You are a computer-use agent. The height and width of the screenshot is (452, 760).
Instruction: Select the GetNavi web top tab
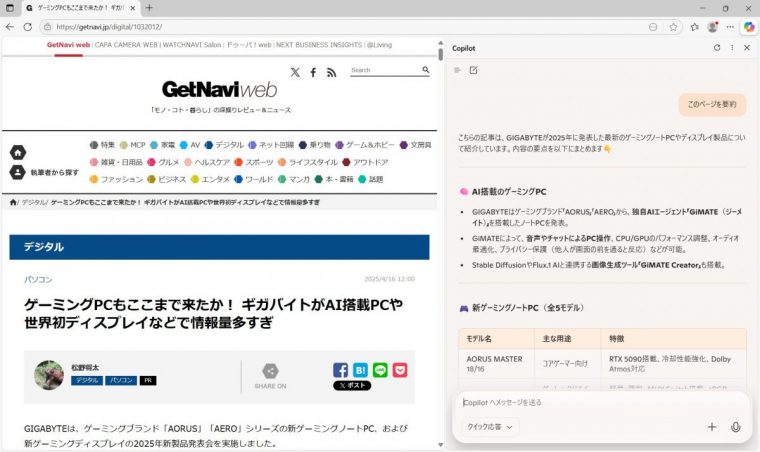tap(68, 45)
